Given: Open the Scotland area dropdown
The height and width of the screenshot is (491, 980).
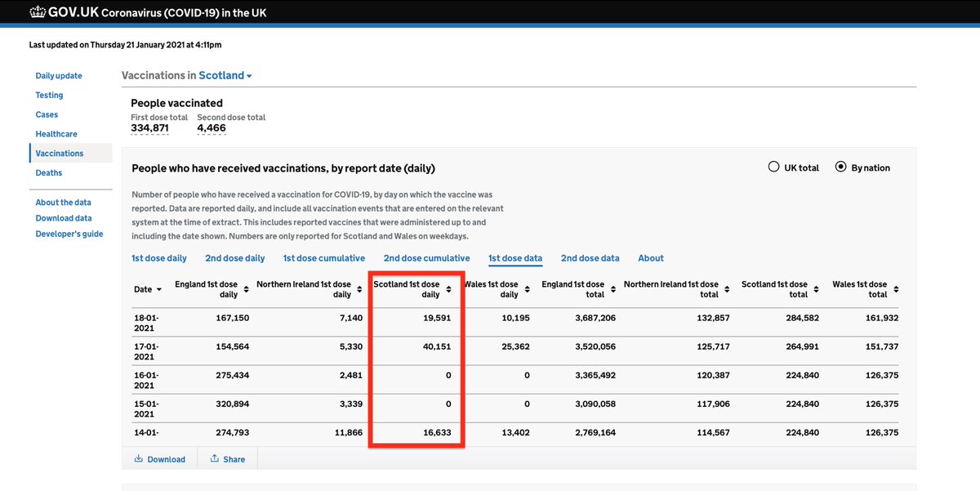Looking at the screenshot, I should 225,75.
